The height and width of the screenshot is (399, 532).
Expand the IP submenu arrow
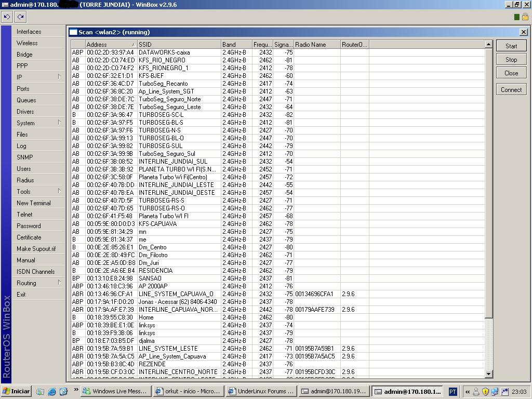[59, 77]
